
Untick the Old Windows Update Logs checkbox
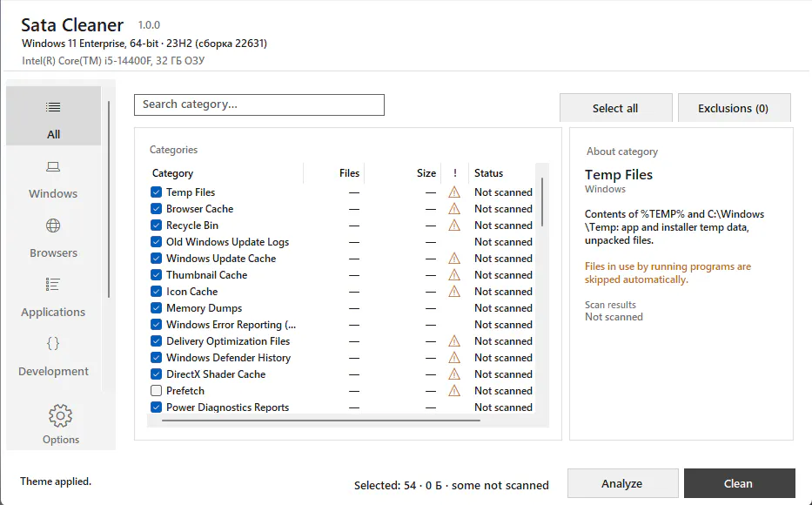click(156, 242)
